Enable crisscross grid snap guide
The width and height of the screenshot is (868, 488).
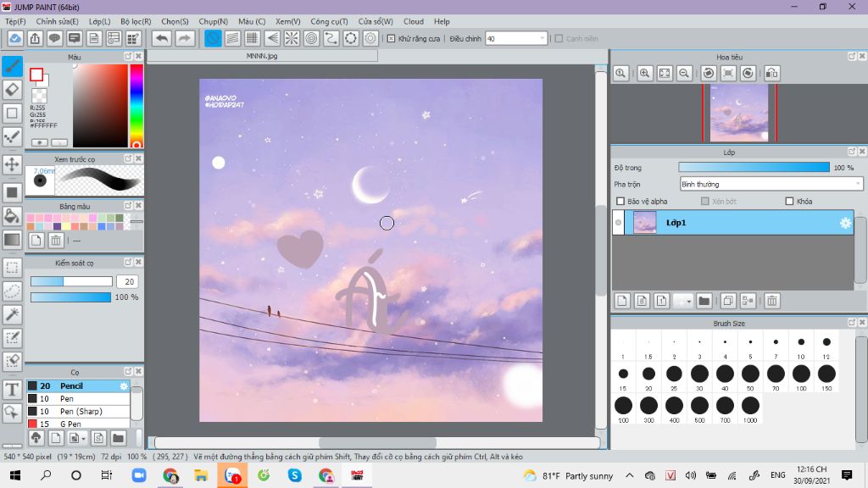click(x=253, y=38)
